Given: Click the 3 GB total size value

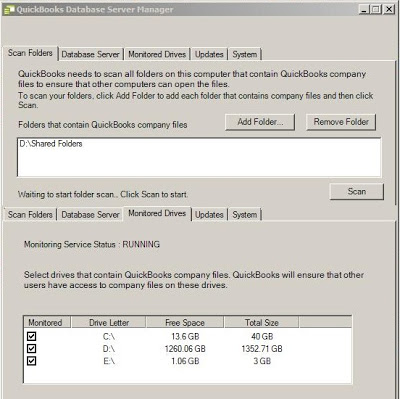Looking at the screenshot, I should (x=262, y=361).
